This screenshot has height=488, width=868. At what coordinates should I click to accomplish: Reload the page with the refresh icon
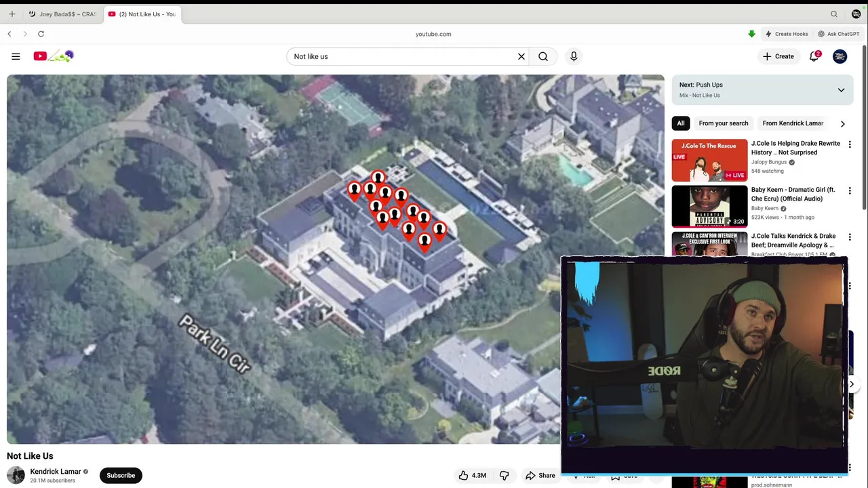point(41,34)
